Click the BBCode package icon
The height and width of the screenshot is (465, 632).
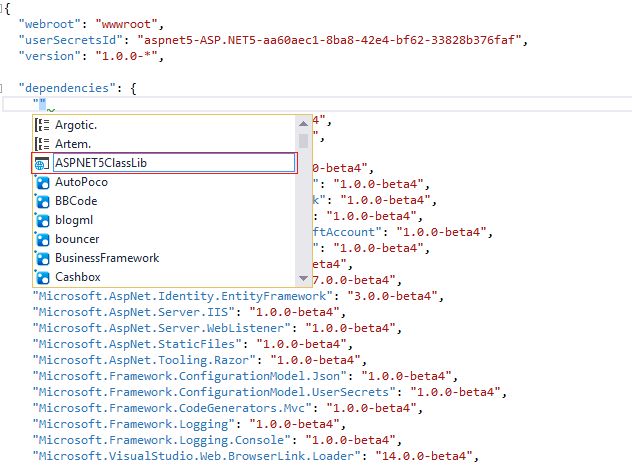[x=42, y=201]
